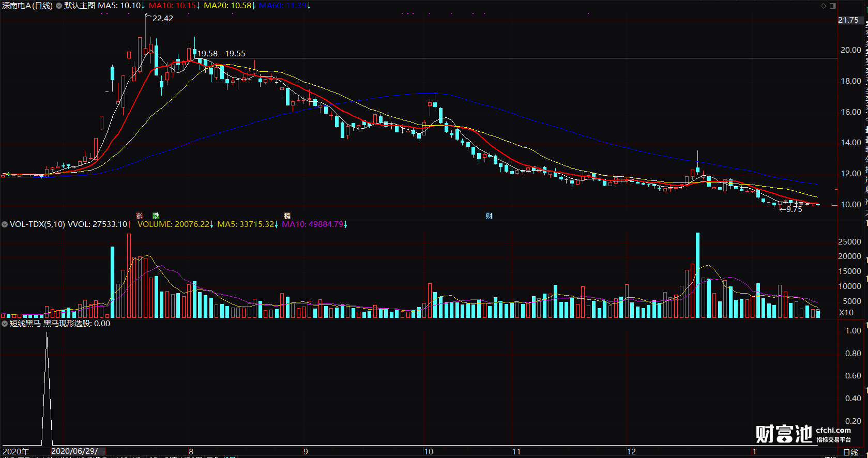Toggle the side panel layout icon

[x=833, y=6]
